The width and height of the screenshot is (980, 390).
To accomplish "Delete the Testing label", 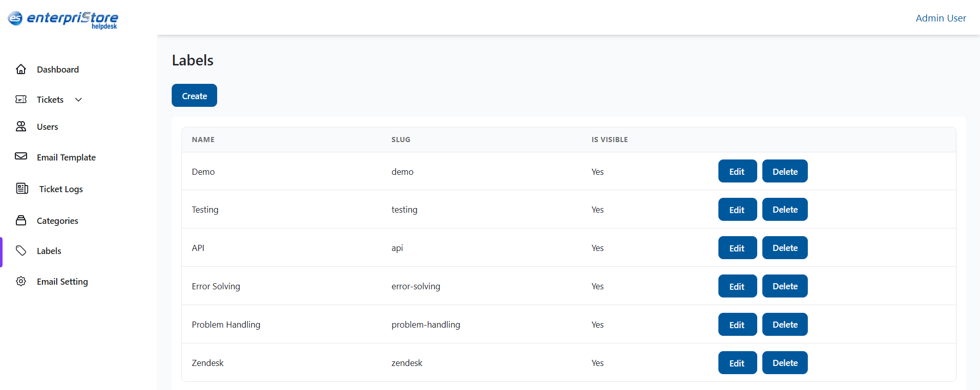I will [x=784, y=210].
